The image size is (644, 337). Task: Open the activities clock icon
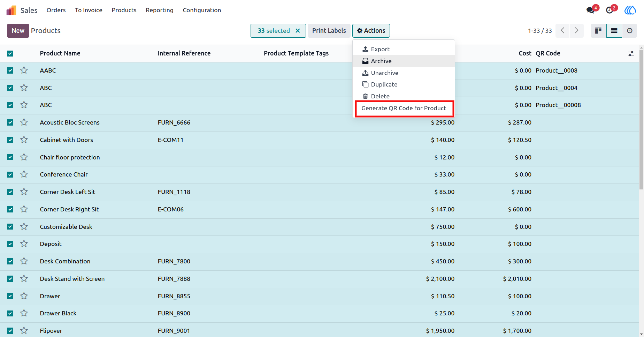pos(609,10)
